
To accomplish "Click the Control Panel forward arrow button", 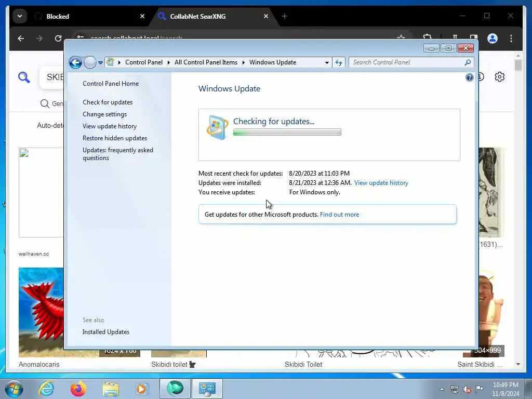I will point(90,62).
